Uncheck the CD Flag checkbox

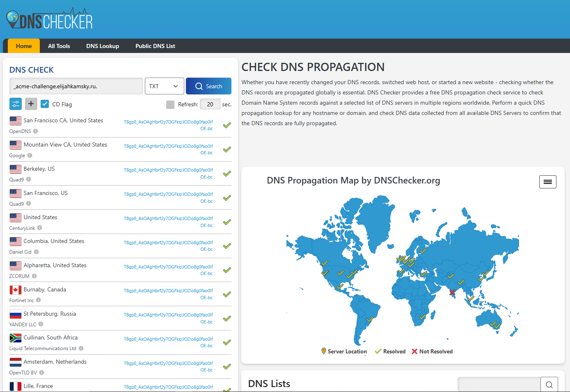click(x=45, y=104)
